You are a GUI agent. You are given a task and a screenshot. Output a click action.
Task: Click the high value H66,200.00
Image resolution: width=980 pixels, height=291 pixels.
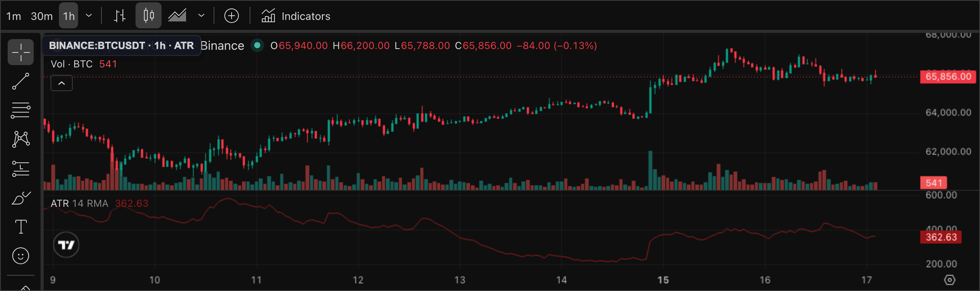point(361,46)
